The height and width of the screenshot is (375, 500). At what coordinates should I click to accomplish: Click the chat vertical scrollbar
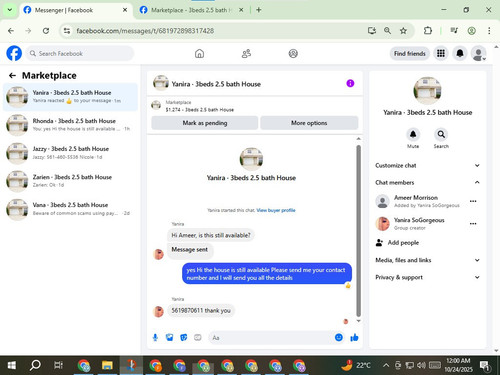[359, 231]
